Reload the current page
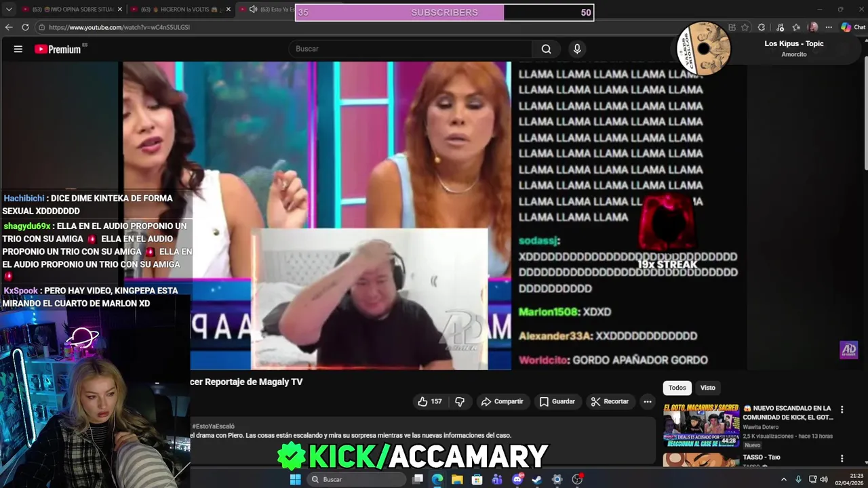The height and width of the screenshot is (488, 868). click(x=25, y=27)
